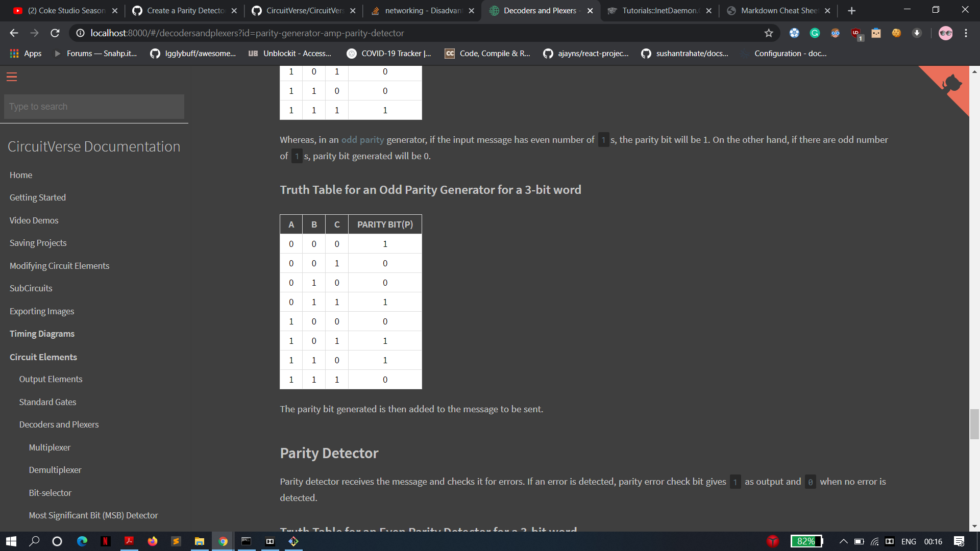This screenshot has height=551, width=980.
Task: Open the Chrome profile avatar
Action: point(945,33)
